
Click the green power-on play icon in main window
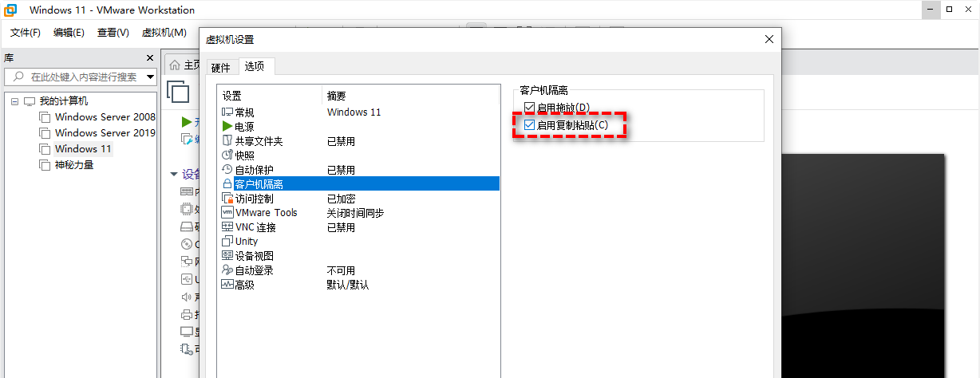(x=187, y=122)
